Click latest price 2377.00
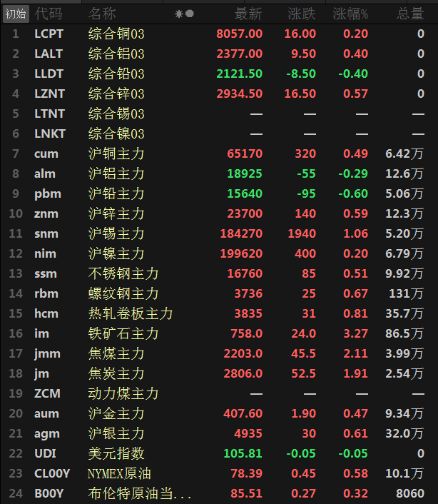 (239, 54)
